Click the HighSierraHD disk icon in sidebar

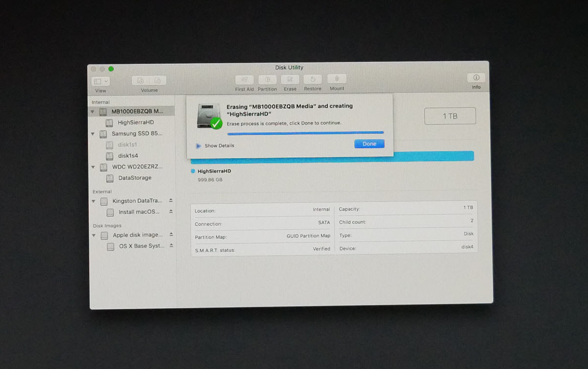110,123
